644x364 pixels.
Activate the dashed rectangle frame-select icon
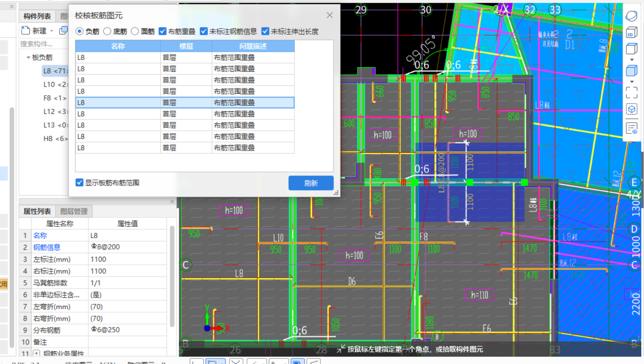click(631, 92)
